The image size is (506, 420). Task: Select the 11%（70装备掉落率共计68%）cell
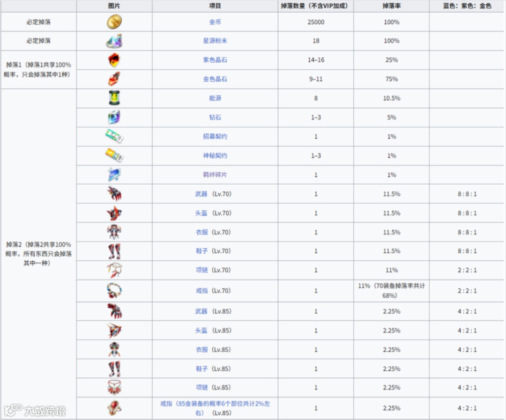pyautogui.click(x=391, y=291)
